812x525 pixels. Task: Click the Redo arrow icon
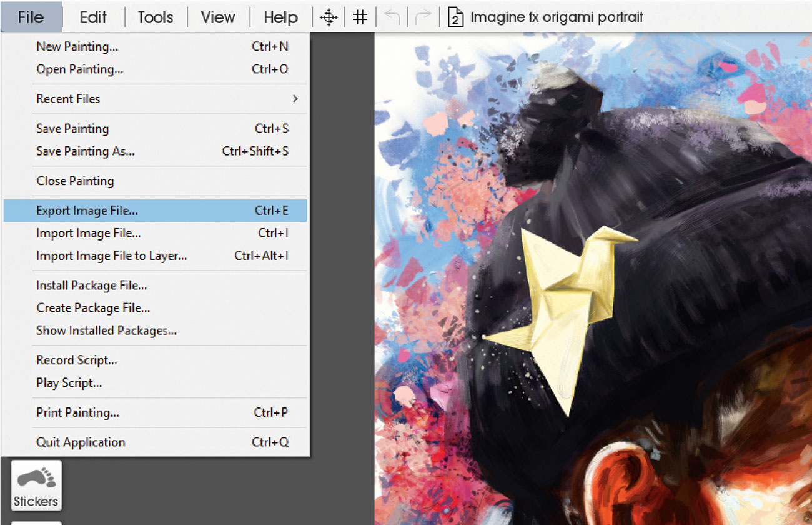423,17
